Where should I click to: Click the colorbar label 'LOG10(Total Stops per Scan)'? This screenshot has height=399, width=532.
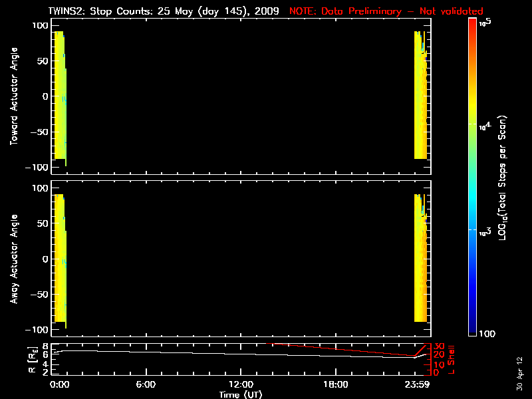(503, 178)
